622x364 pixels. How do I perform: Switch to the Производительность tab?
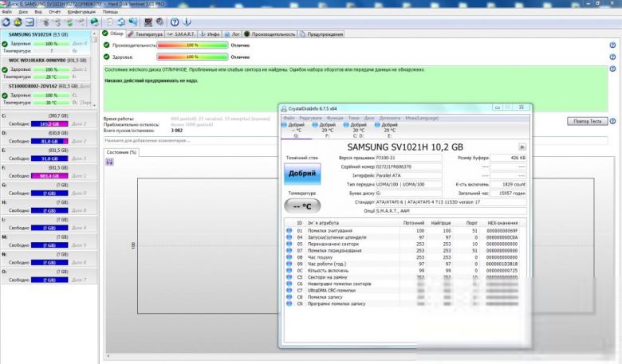270,34
